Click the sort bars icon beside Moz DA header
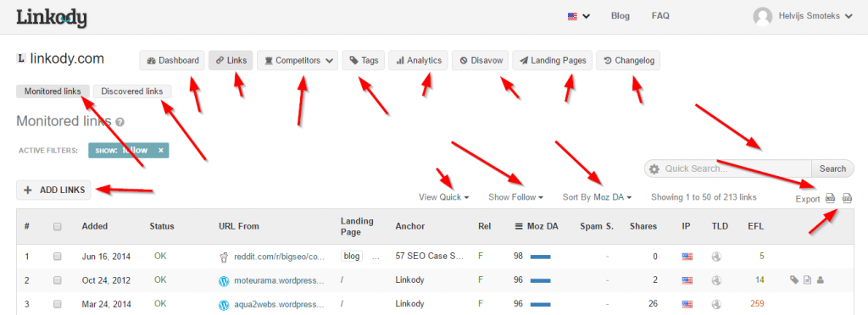Image resolution: width=868 pixels, height=315 pixels. (519, 226)
